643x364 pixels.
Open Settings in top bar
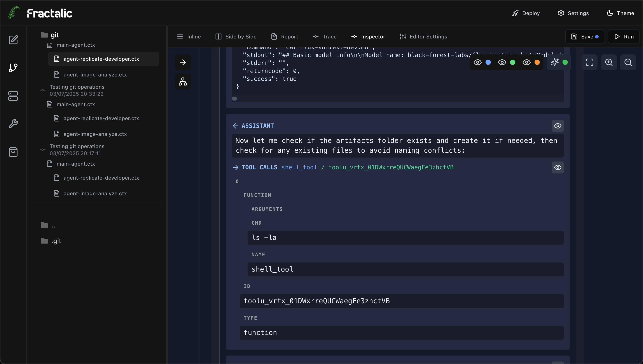pyautogui.click(x=573, y=13)
